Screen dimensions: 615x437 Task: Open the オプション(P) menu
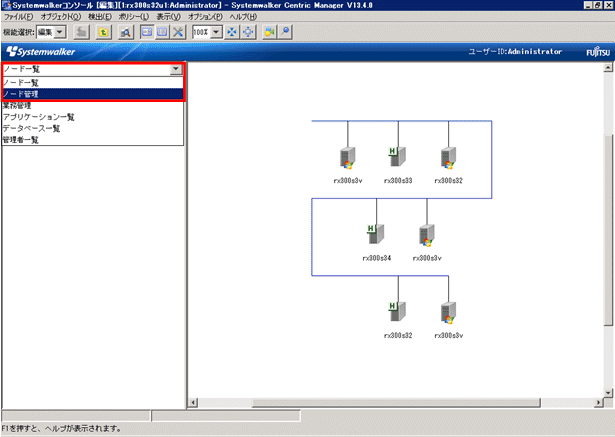pyautogui.click(x=205, y=17)
